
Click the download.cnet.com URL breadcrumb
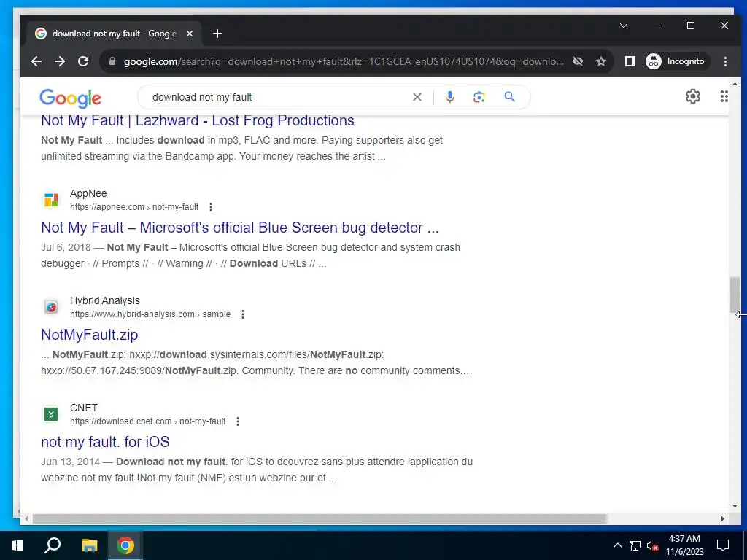(x=147, y=421)
